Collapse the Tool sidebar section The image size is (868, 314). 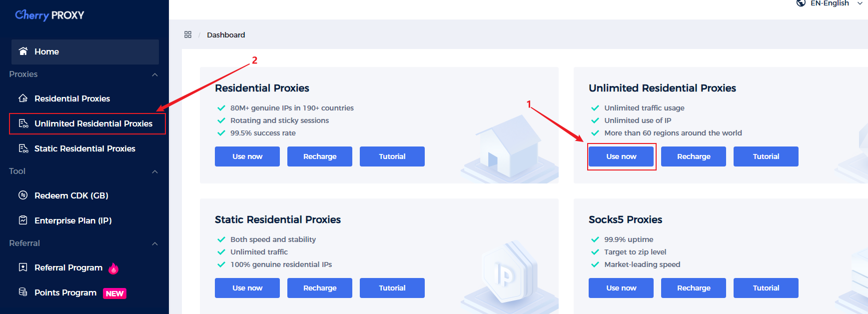coord(155,171)
